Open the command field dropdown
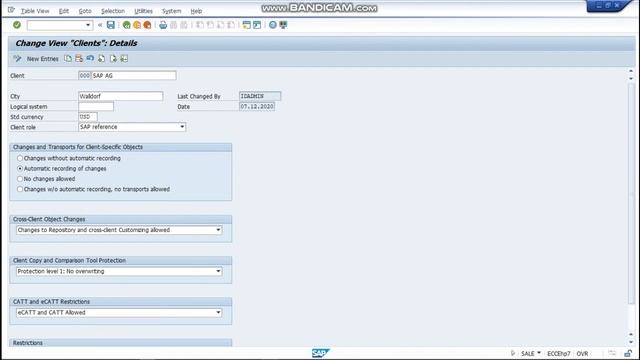The height and width of the screenshot is (360, 640). pyautogui.click(x=88, y=25)
